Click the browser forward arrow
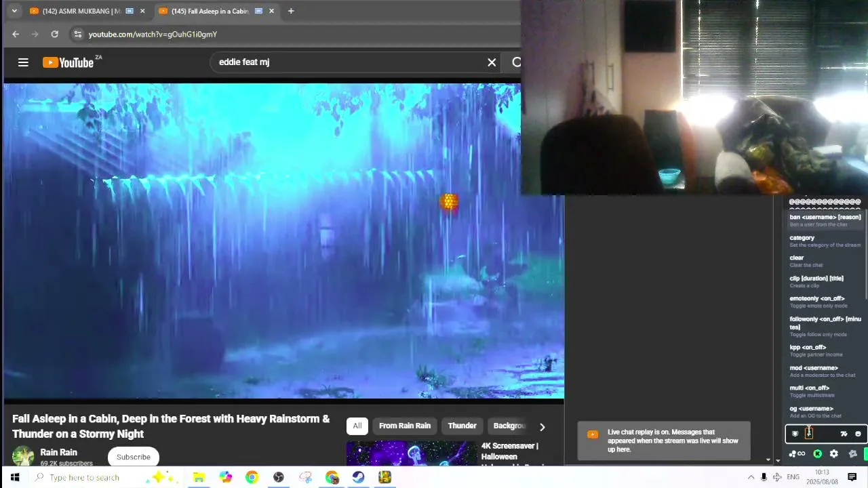 (35, 34)
